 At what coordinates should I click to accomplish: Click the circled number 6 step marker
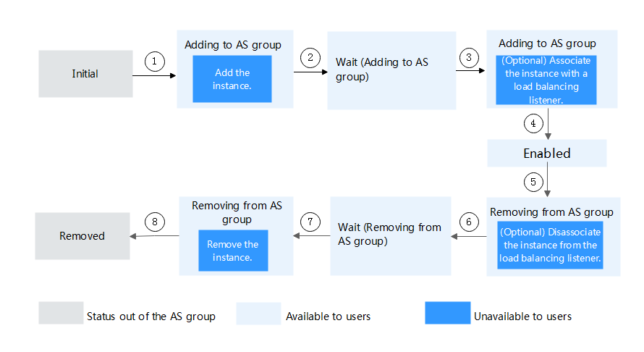(469, 222)
